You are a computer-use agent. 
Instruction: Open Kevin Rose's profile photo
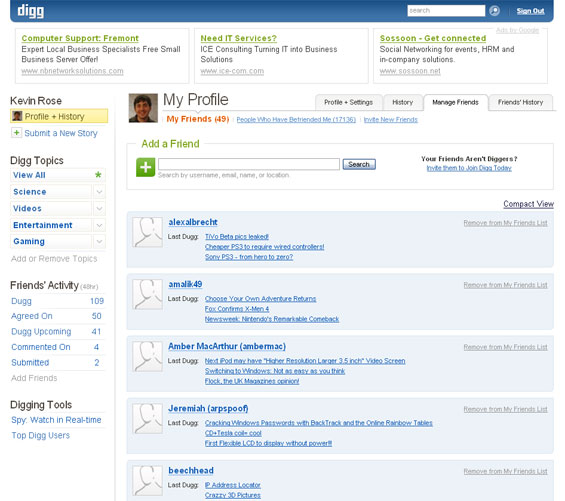(143, 108)
